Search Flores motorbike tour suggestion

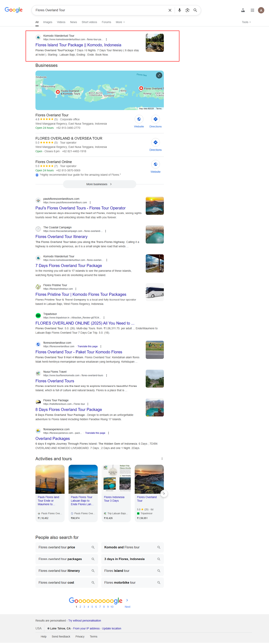[x=132, y=582]
